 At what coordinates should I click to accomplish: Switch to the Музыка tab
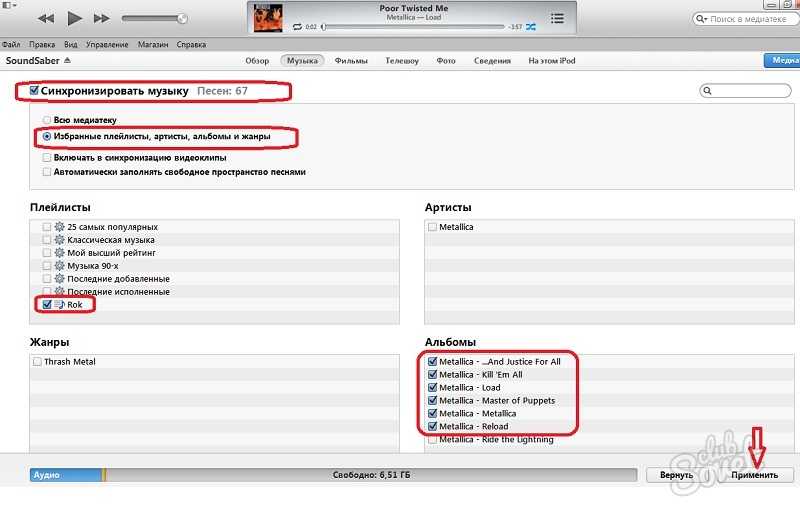[302, 61]
